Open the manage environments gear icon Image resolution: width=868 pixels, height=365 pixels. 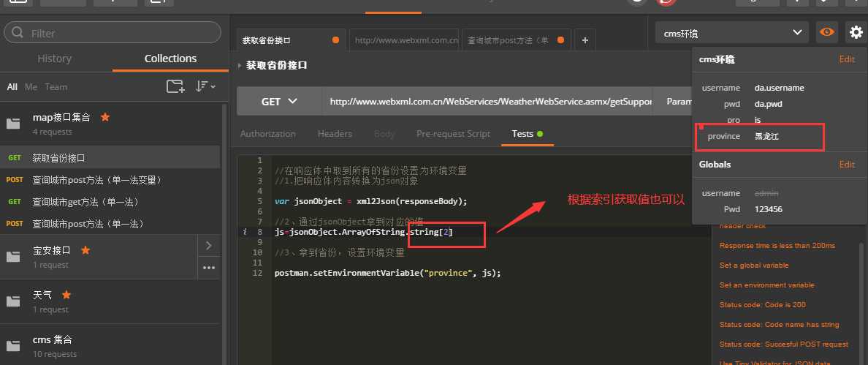coord(856,33)
